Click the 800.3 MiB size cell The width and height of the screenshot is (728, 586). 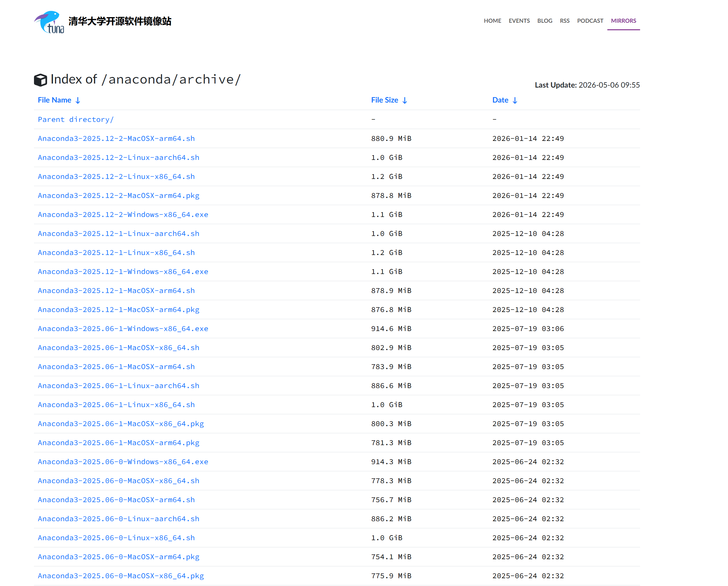pos(391,424)
